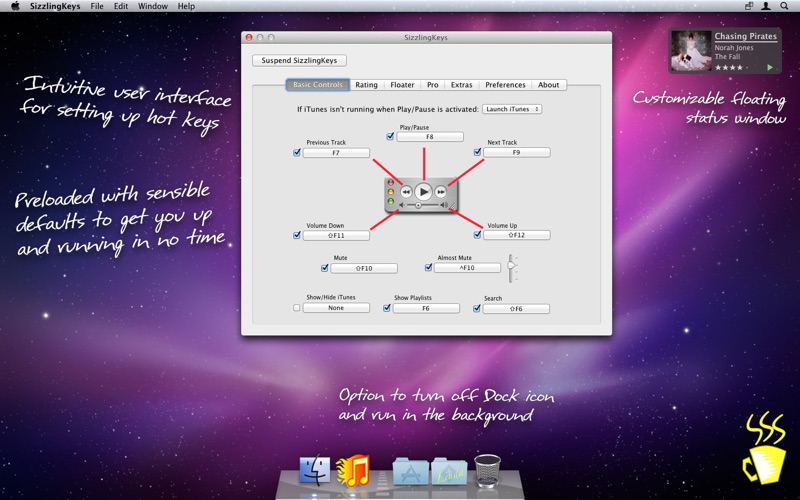Launch the flaming music note Dock icon

coord(354,470)
